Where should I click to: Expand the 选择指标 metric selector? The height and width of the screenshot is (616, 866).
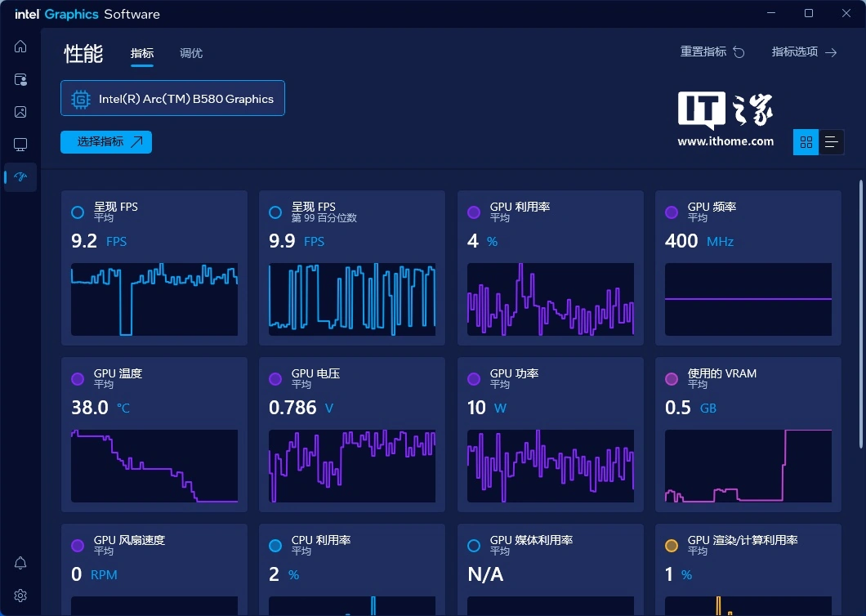(x=106, y=142)
